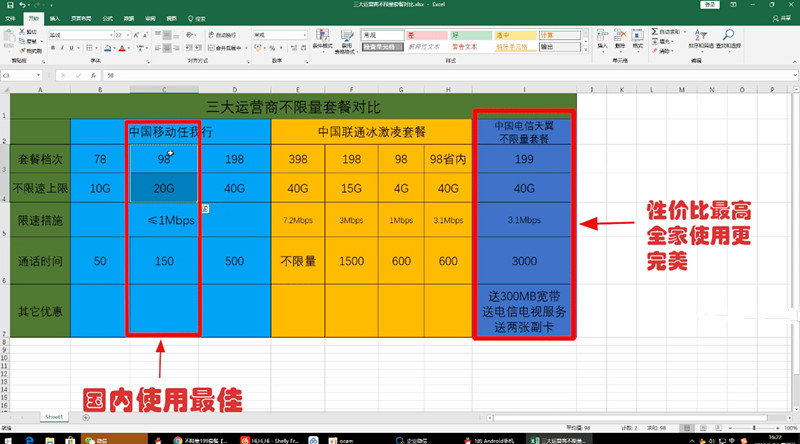
Task: Click the 共享 (Share) button
Action: coord(782,19)
